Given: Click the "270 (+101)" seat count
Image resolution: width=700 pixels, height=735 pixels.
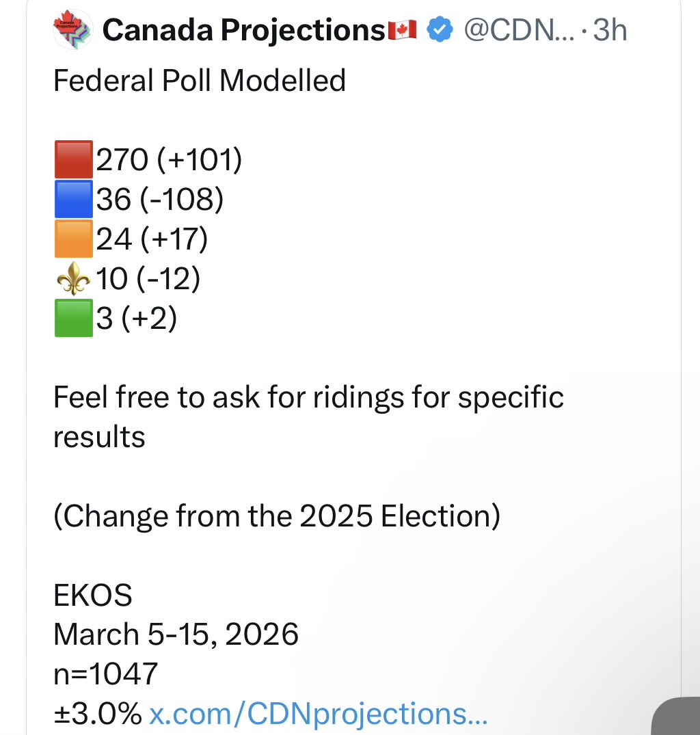Looking at the screenshot, I should click(169, 159).
